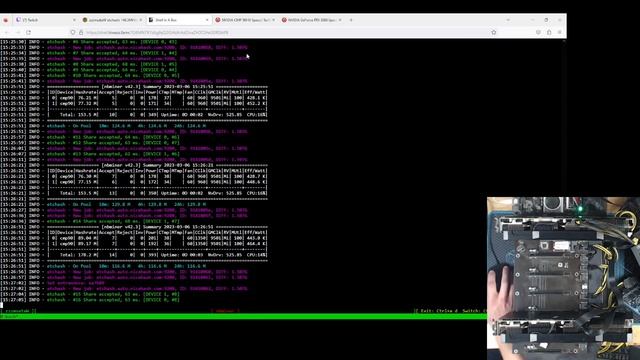Click the nbminer summary header at 15:26:21
640x360 pixels.
point(157,165)
